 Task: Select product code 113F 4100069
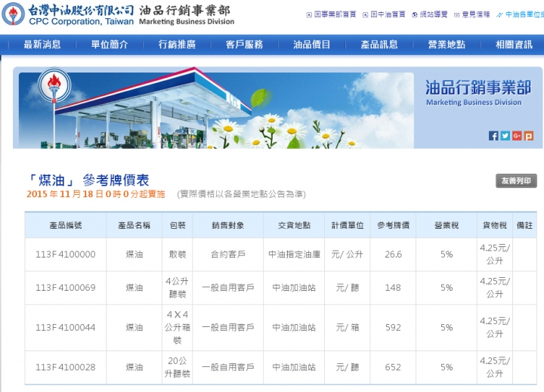(66, 288)
